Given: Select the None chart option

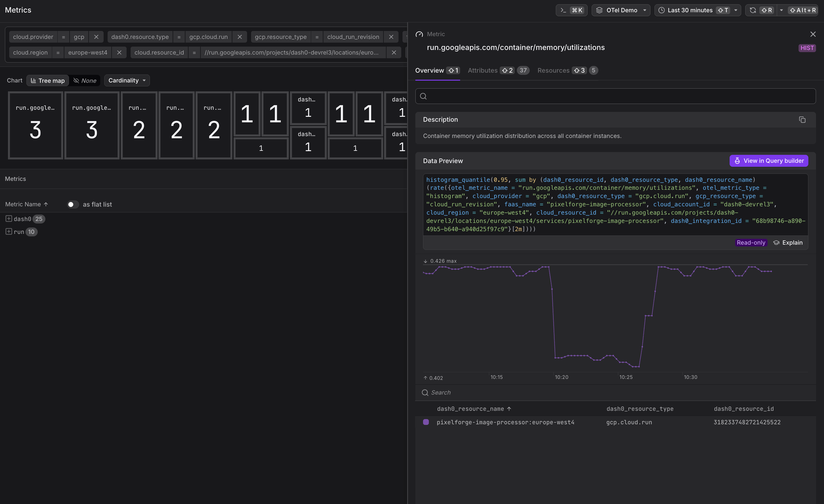Looking at the screenshot, I should click(x=85, y=81).
